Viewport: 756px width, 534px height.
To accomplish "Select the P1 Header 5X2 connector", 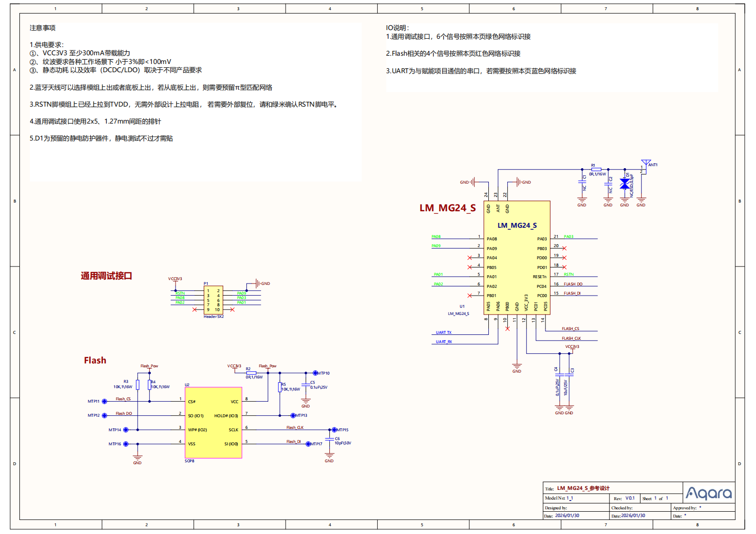I will [x=213, y=300].
